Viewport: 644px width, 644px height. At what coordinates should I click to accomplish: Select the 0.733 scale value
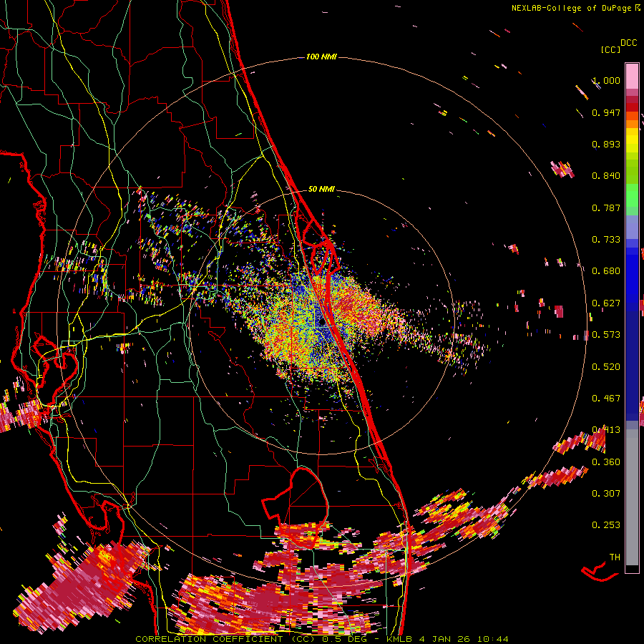point(606,240)
